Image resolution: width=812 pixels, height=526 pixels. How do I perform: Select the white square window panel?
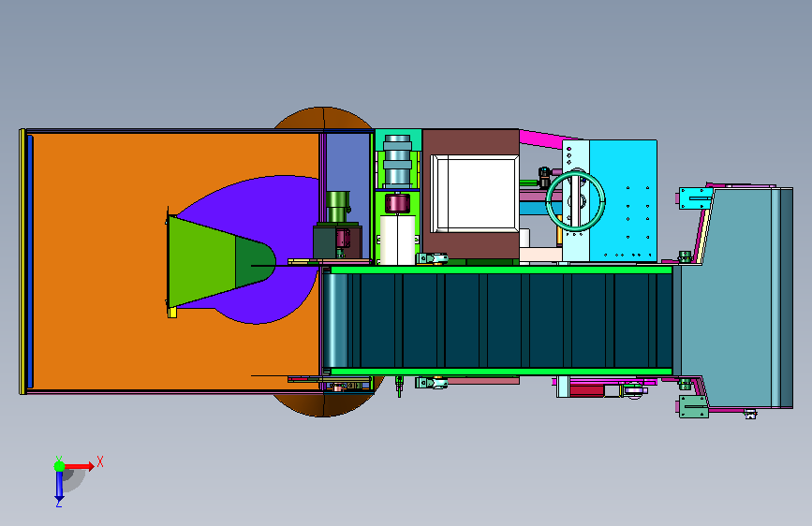click(474, 194)
